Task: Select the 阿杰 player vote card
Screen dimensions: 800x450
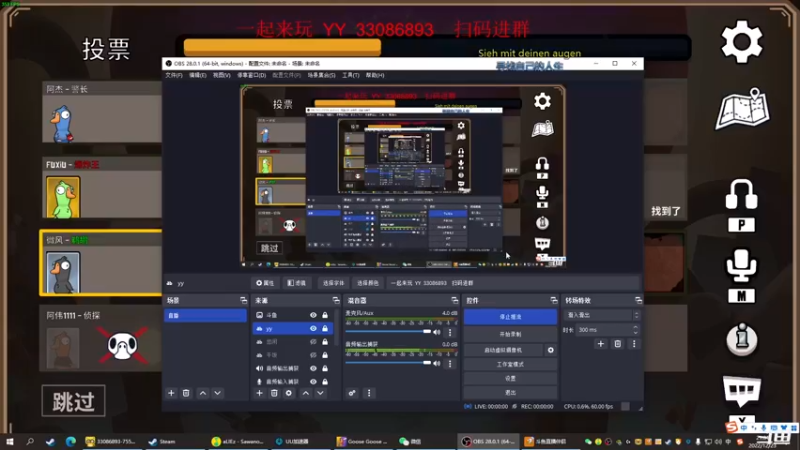Action: pyautogui.click(x=102, y=113)
